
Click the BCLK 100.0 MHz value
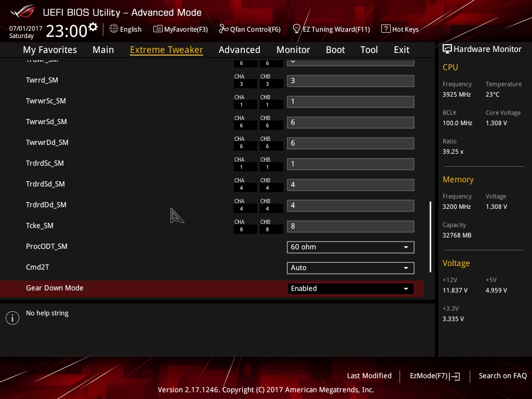(x=457, y=123)
